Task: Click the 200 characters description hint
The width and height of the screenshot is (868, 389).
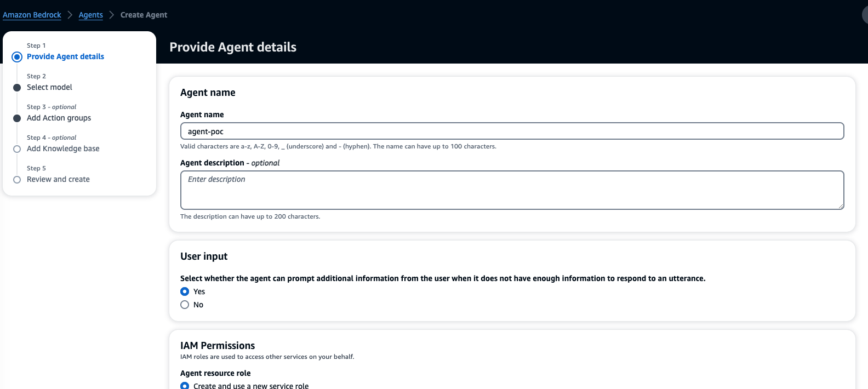Action: click(x=250, y=216)
